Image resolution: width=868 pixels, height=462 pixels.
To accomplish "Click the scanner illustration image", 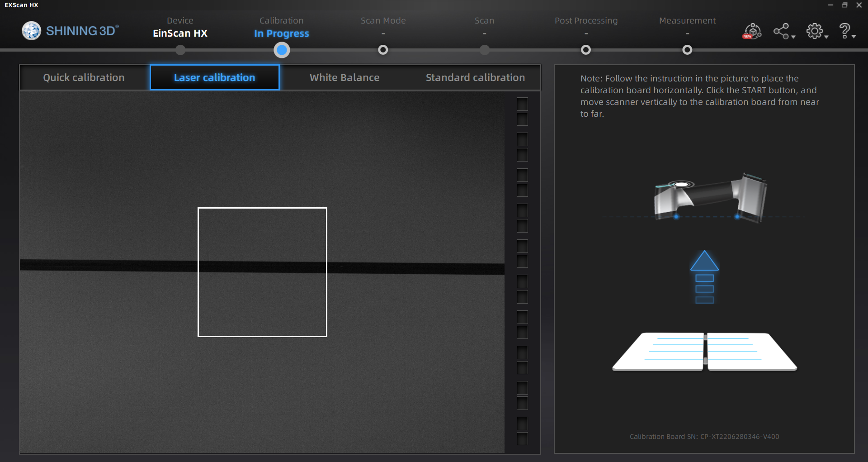I will click(710, 197).
